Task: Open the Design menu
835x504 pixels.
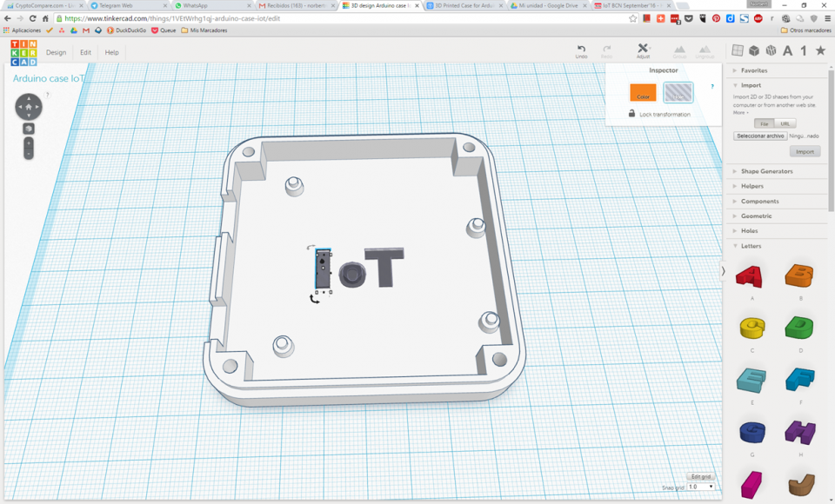Action: [x=56, y=53]
